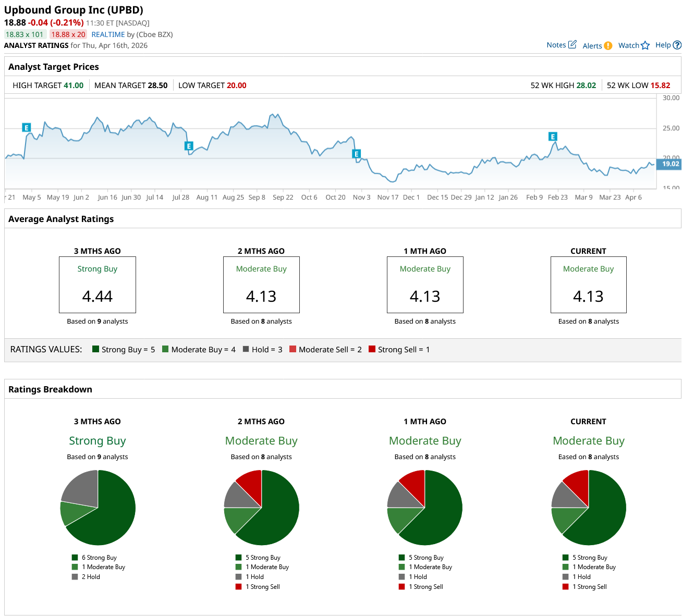Click the gray Hold = 3 swatch
Screen dimensions: 682x616
246,349
